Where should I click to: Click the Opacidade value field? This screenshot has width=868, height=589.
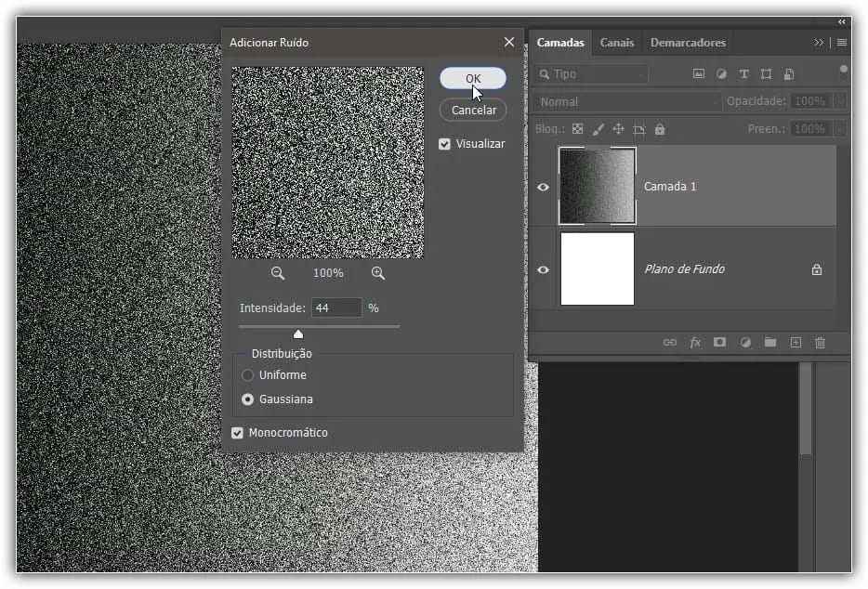point(811,101)
